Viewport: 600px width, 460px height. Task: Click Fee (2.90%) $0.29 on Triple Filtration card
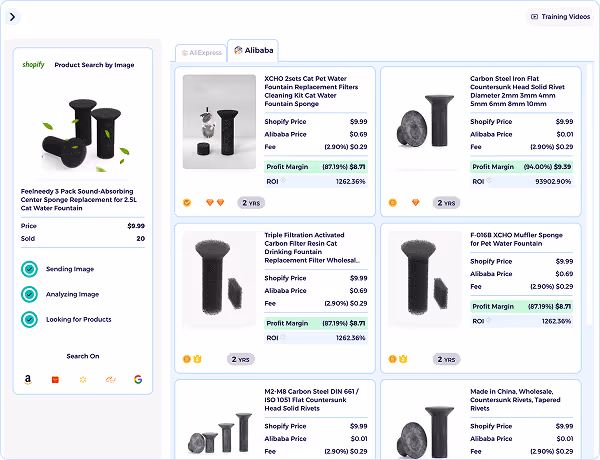pyautogui.click(x=316, y=303)
